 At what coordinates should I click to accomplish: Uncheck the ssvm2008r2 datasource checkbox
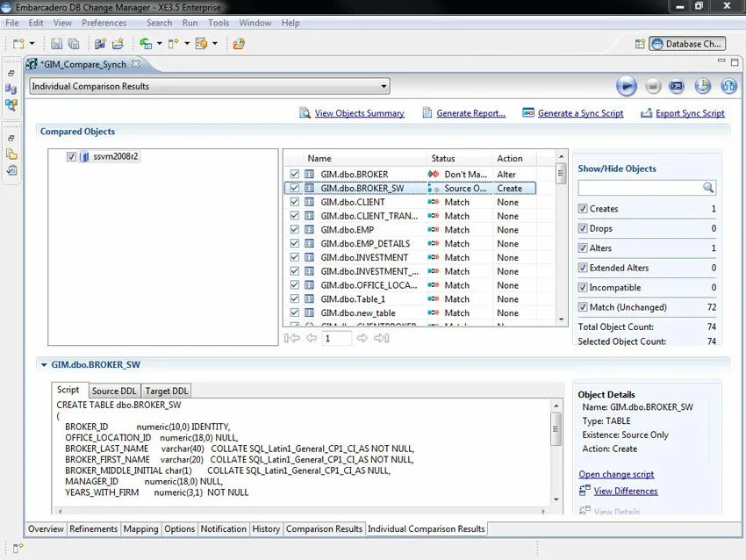tap(71, 156)
